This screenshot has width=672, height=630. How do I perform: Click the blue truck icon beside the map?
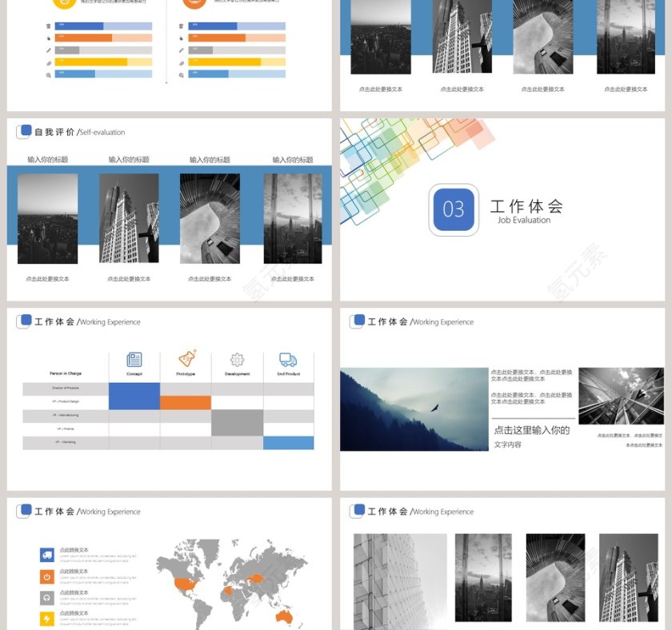tap(47, 555)
